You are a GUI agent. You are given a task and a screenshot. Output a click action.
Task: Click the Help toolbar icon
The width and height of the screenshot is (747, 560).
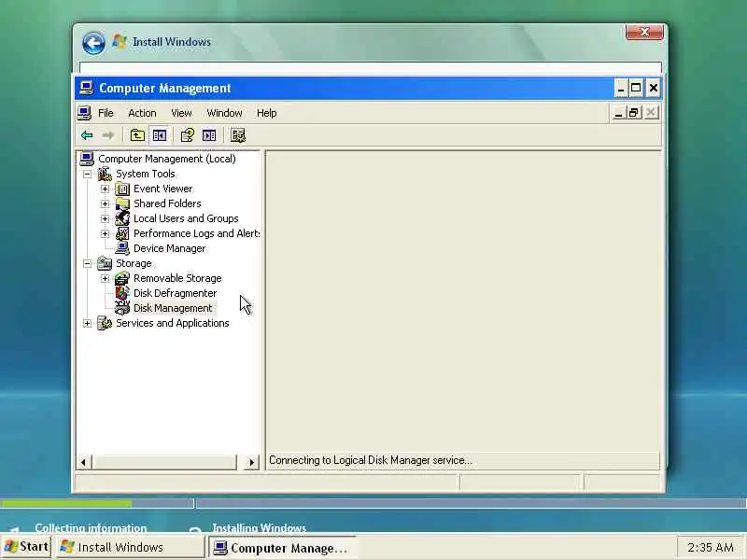(188, 135)
